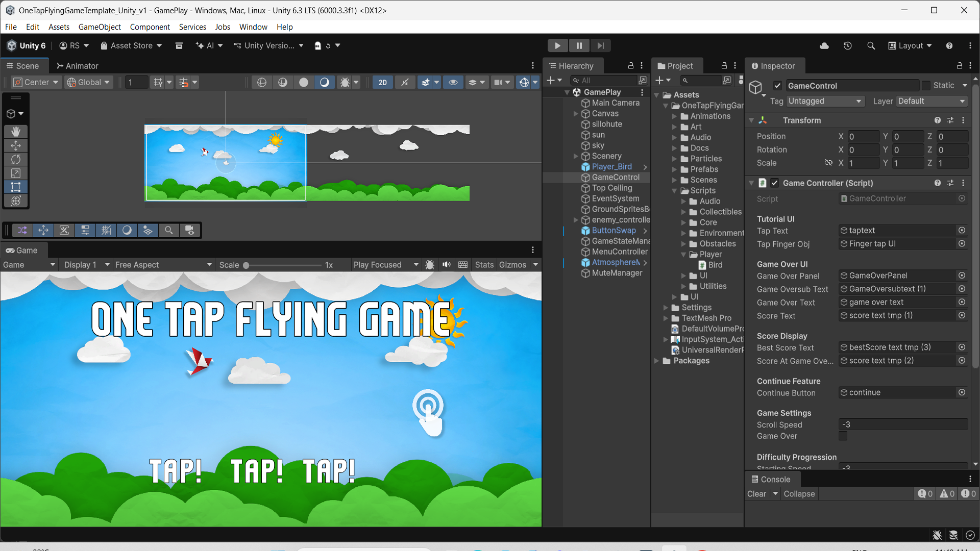Open the Gizmos button in Game view
Image resolution: width=980 pixels, height=551 pixels.
point(512,264)
